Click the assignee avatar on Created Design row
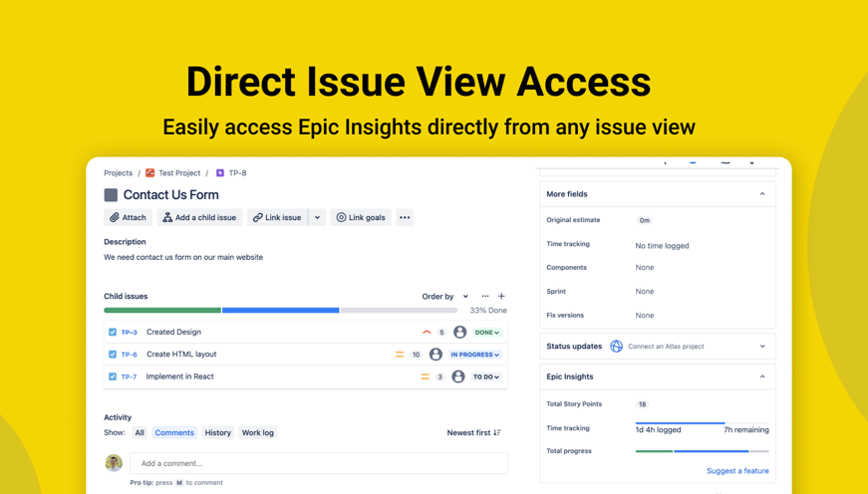The image size is (868, 494). click(x=460, y=332)
